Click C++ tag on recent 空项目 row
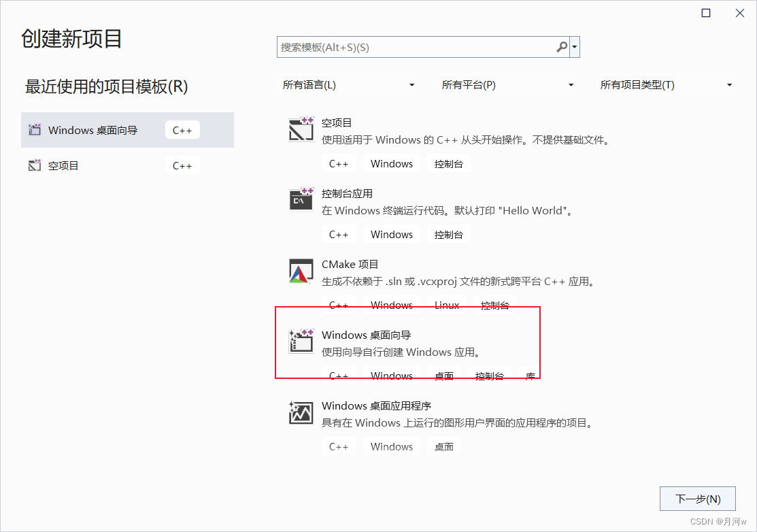 pos(182,165)
